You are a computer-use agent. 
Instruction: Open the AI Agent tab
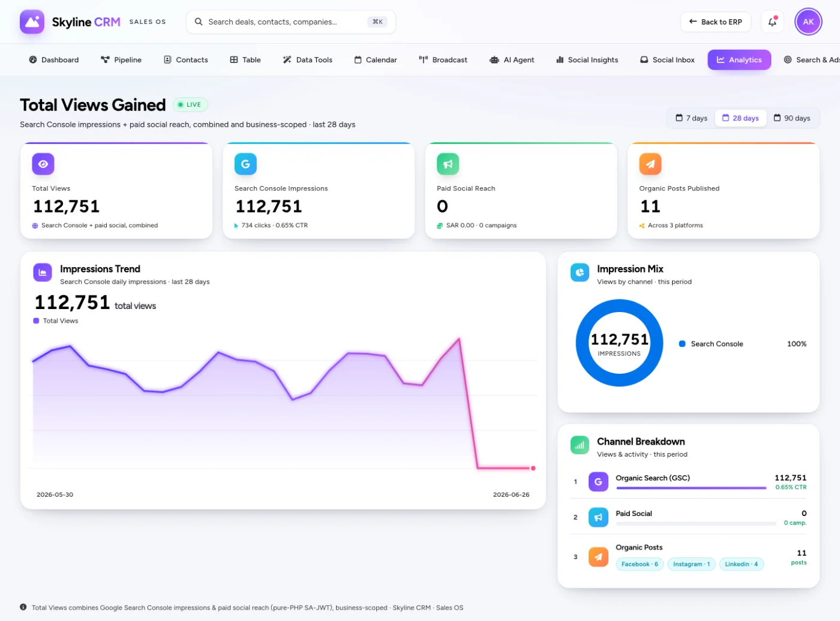512,60
